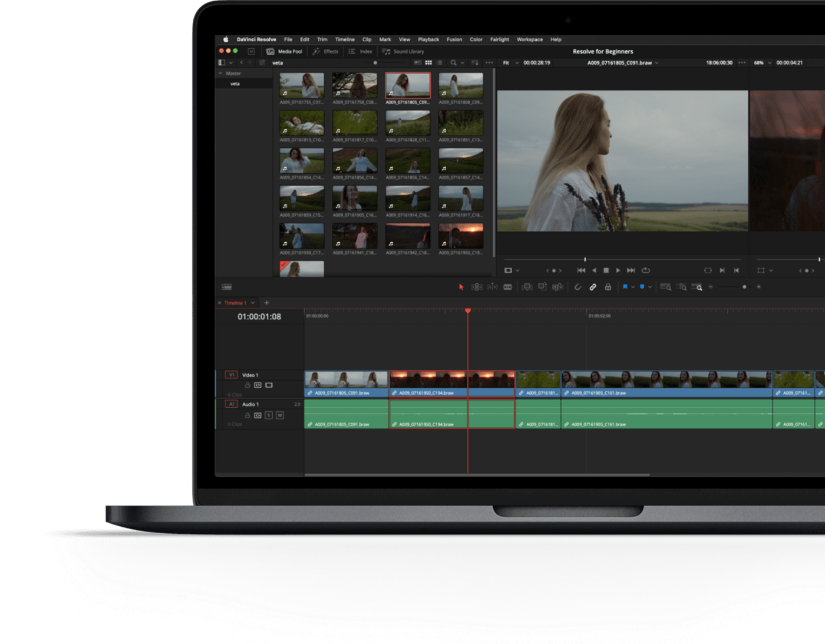
Task: Click the Timeline View Options icon
Action: pyautogui.click(x=227, y=287)
